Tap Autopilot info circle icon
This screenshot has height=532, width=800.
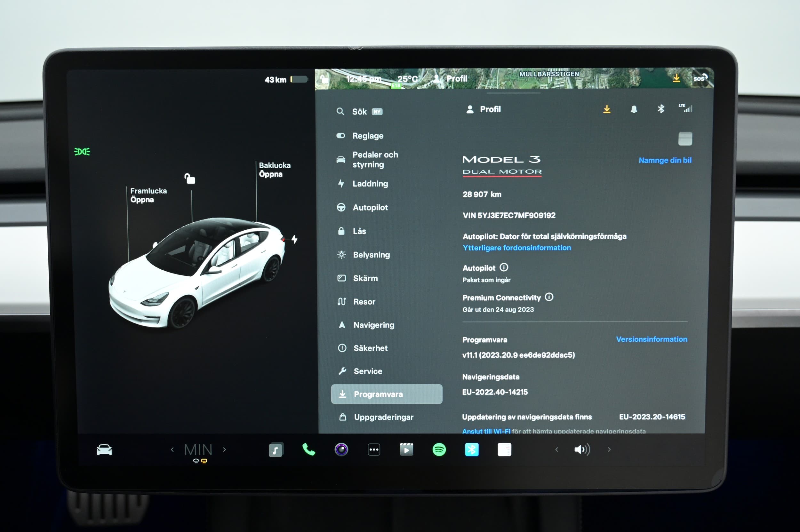(x=504, y=267)
